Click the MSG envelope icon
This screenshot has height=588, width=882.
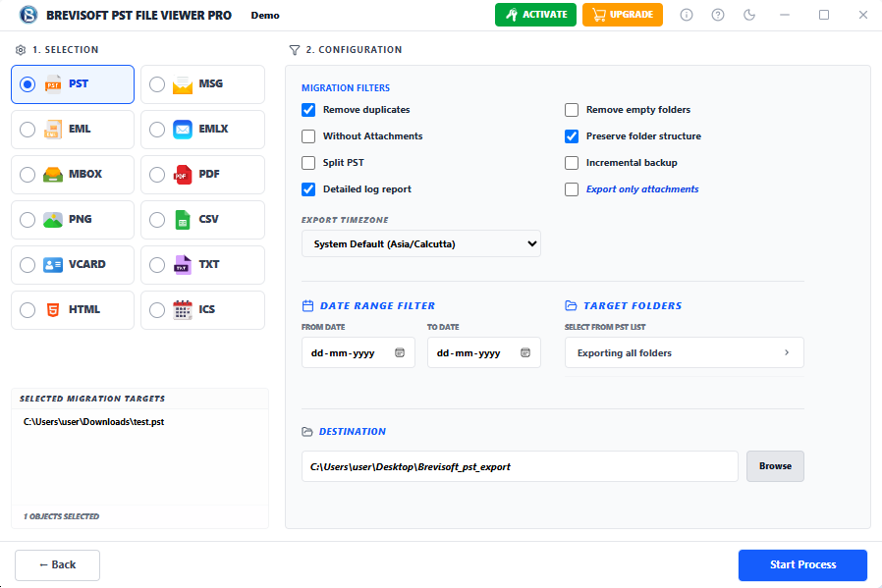point(183,84)
